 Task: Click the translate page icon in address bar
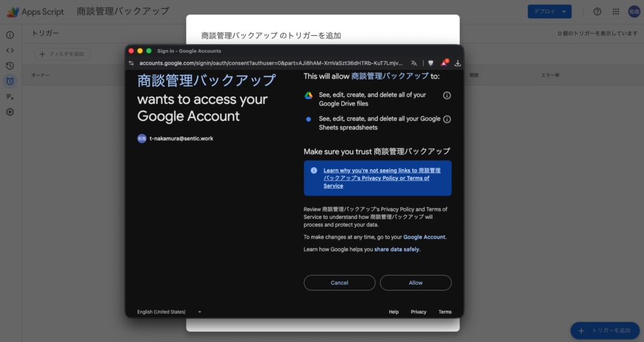(x=414, y=63)
